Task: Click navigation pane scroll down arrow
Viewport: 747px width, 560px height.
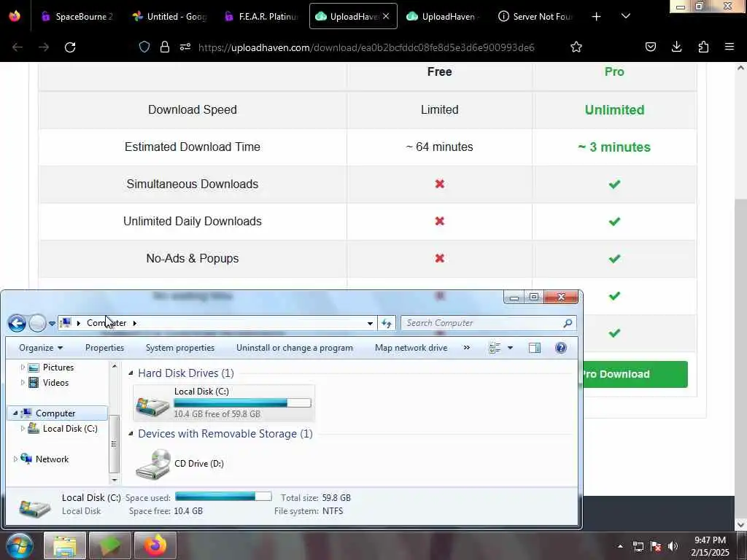Action: tap(115, 480)
